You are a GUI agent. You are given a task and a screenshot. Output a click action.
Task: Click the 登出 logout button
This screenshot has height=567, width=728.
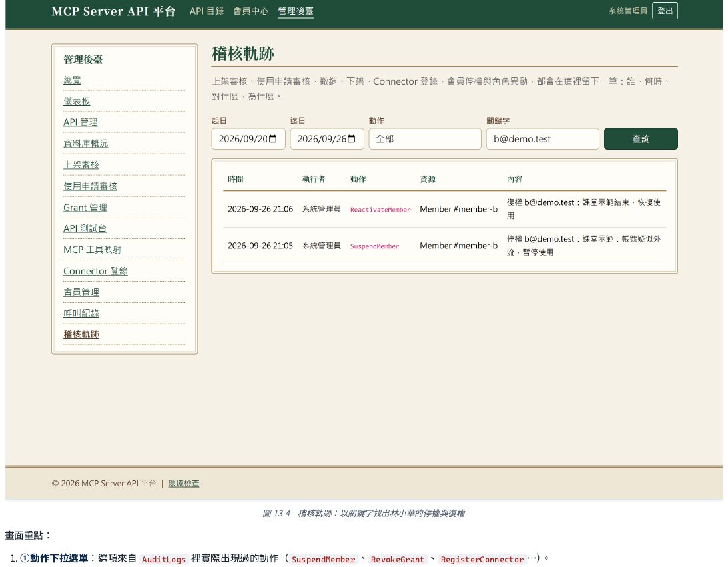(x=665, y=11)
